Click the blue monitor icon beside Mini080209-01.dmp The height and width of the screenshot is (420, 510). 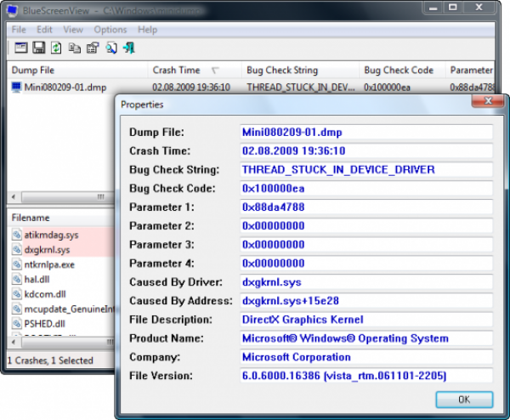click(x=16, y=87)
